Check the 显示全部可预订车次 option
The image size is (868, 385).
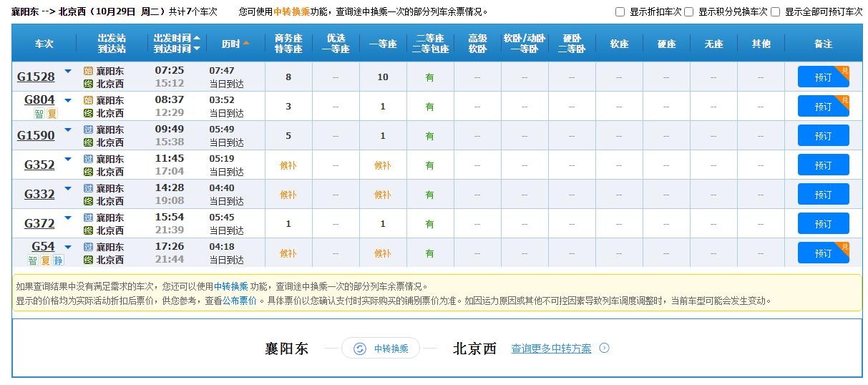(x=775, y=12)
